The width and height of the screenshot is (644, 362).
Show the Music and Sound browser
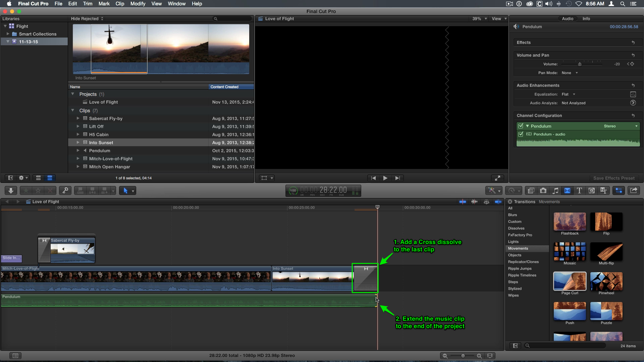(555, 191)
